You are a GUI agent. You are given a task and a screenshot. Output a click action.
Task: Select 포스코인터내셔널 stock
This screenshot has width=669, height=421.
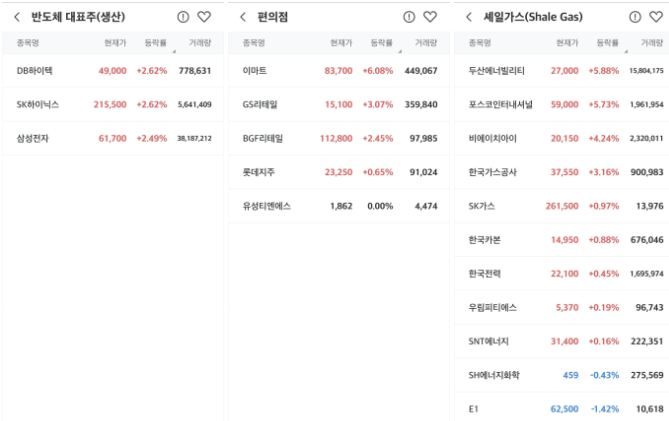561,105
